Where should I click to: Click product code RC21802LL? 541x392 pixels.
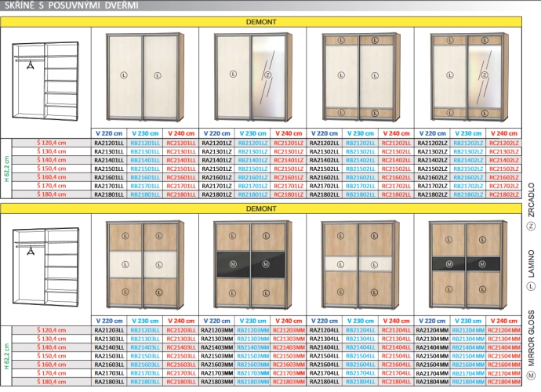click(x=397, y=194)
